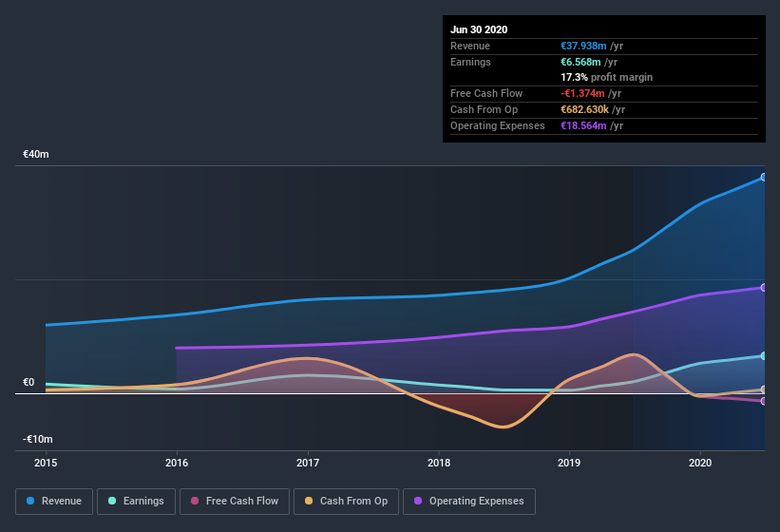The width and height of the screenshot is (780, 532).
Task: Click the 2018 x-axis label
Action: coord(439,463)
